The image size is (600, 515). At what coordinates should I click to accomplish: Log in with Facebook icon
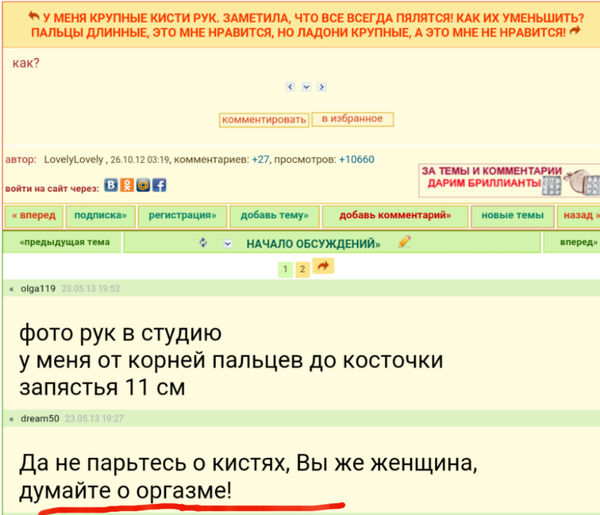pos(160,185)
